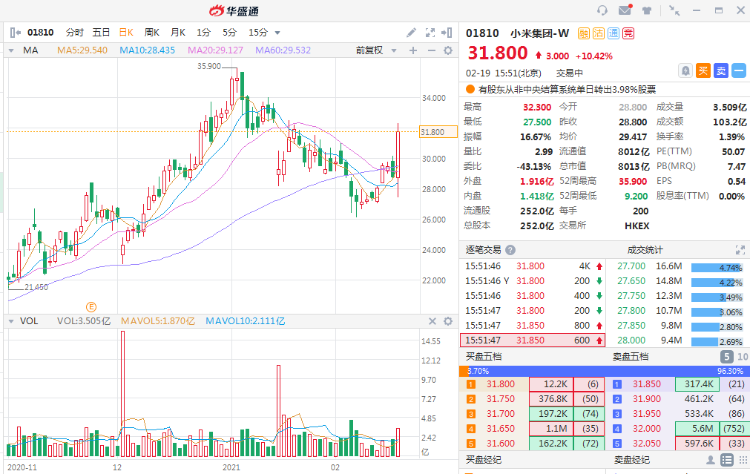Click the 通 stock connect tag icon
Screen dimensions: 750x474
[x=613, y=33]
